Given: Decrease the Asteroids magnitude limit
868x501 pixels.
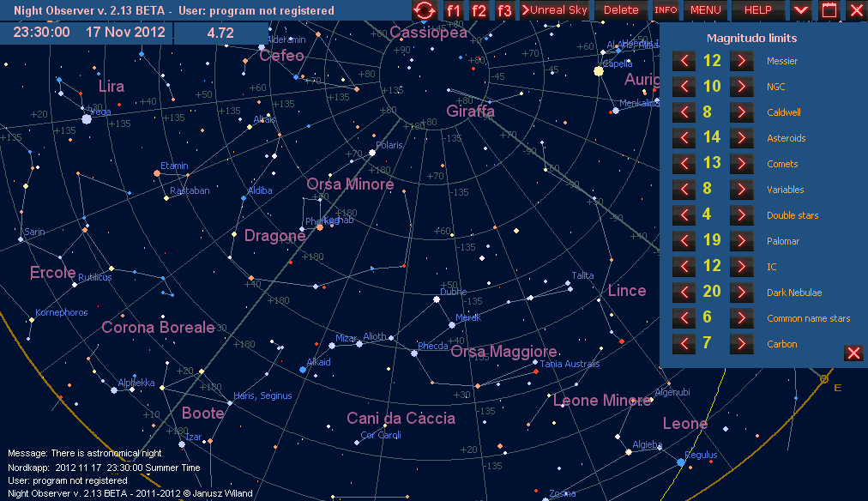Looking at the screenshot, I should [684, 138].
